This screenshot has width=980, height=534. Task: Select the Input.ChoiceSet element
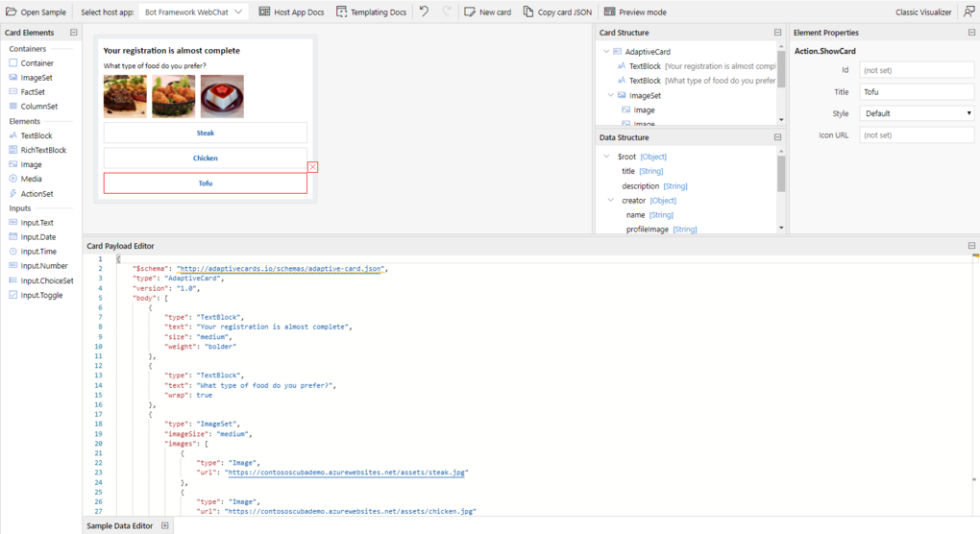[x=41, y=280]
